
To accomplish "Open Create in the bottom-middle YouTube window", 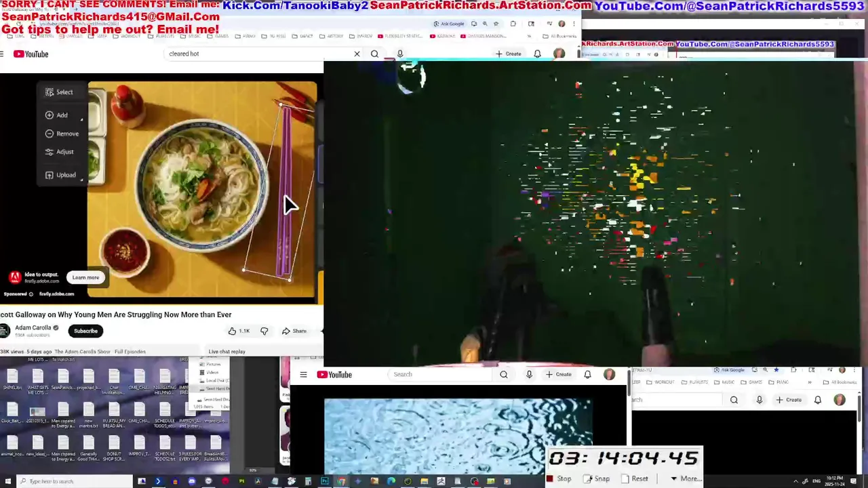I will [559, 374].
